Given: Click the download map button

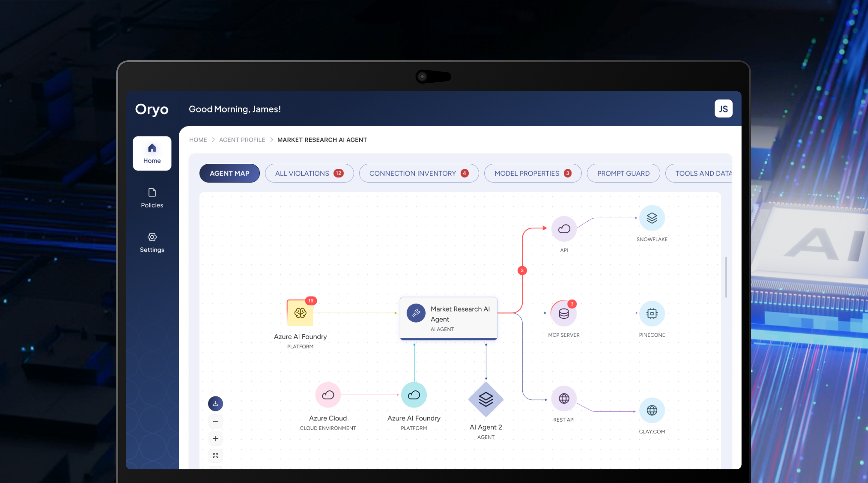Looking at the screenshot, I should pos(215,403).
